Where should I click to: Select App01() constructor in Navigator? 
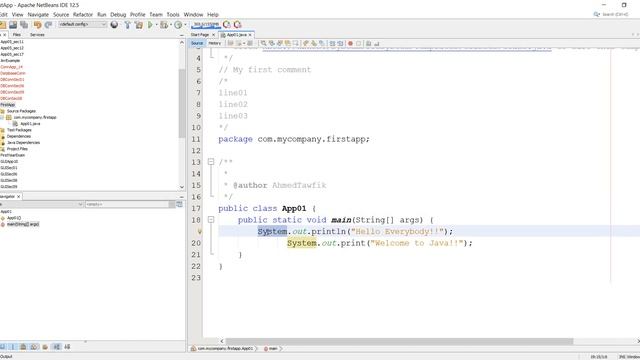[14, 218]
